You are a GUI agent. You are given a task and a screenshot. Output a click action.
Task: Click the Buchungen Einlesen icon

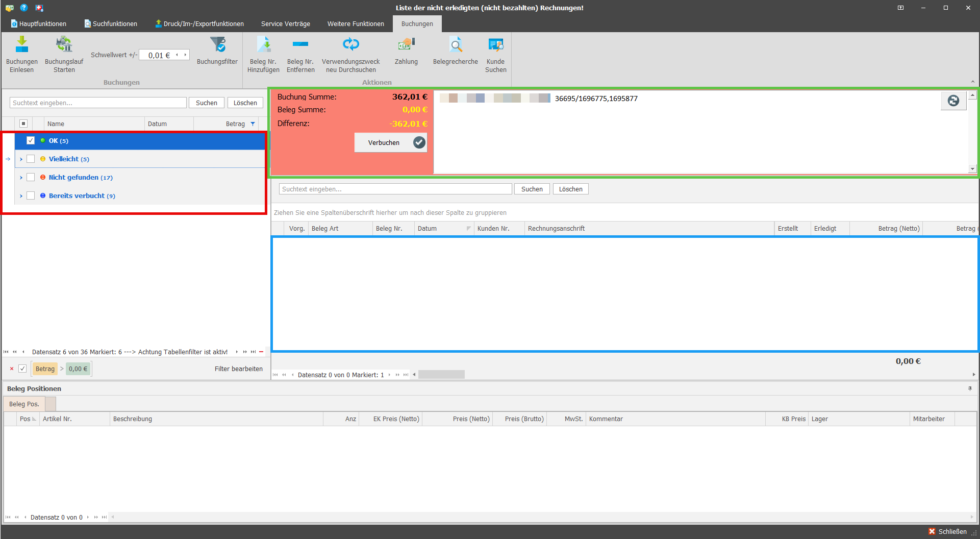[x=22, y=45]
